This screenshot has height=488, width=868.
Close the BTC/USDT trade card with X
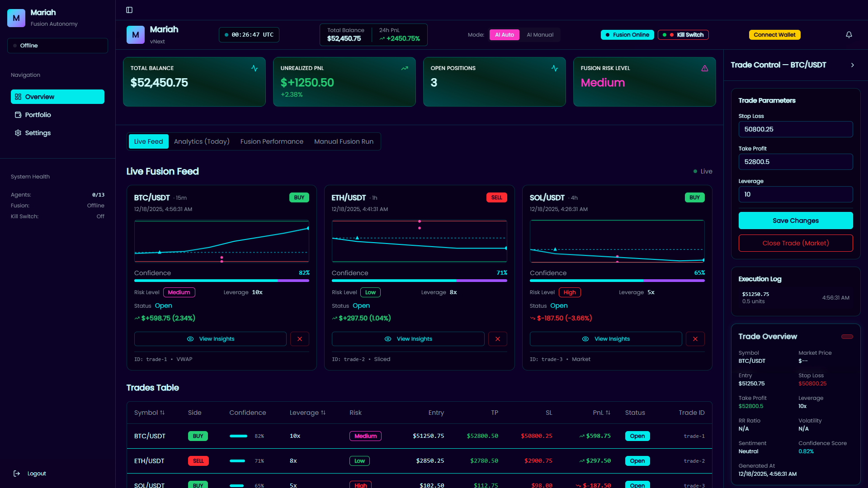[x=299, y=339]
